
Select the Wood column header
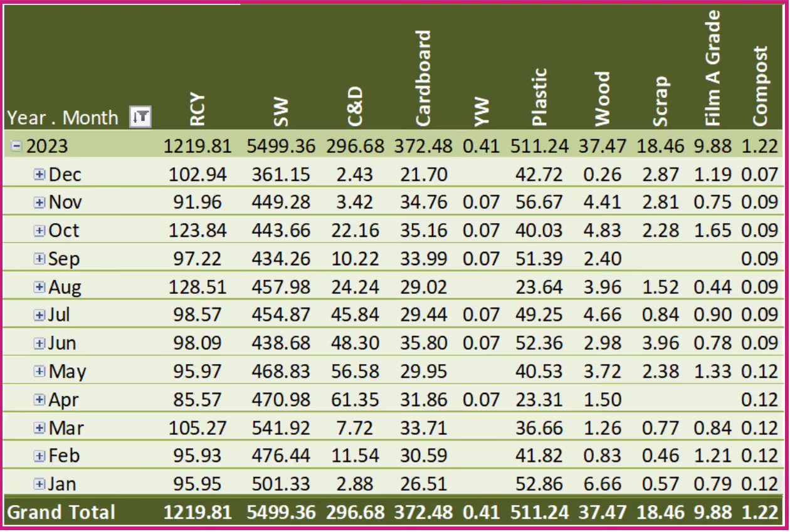[601, 99]
